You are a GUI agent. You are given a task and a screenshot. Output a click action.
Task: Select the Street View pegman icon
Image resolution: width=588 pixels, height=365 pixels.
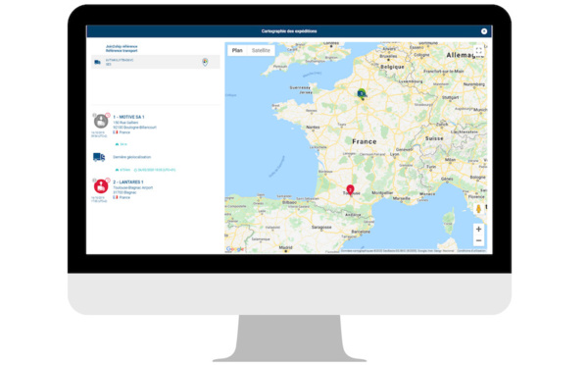(478, 209)
